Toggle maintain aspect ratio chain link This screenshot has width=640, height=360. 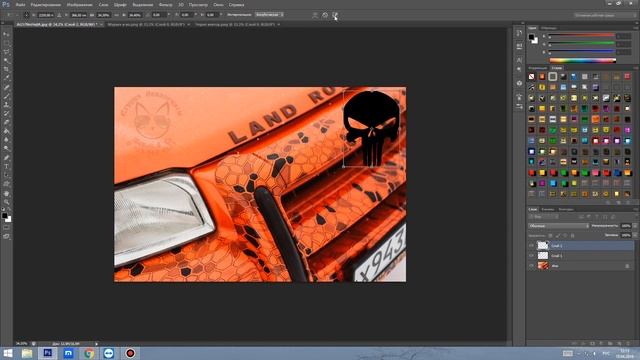[x=117, y=15]
